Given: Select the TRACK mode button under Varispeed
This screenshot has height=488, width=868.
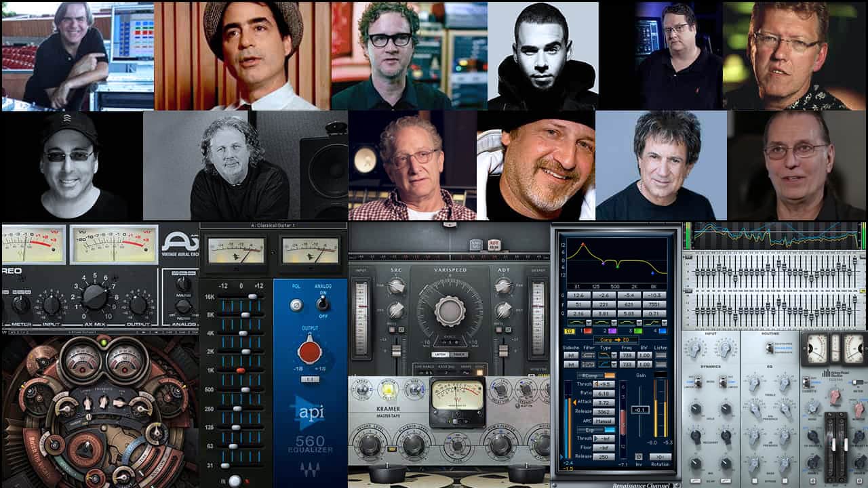Looking at the screenshot, I should (459, 354).
